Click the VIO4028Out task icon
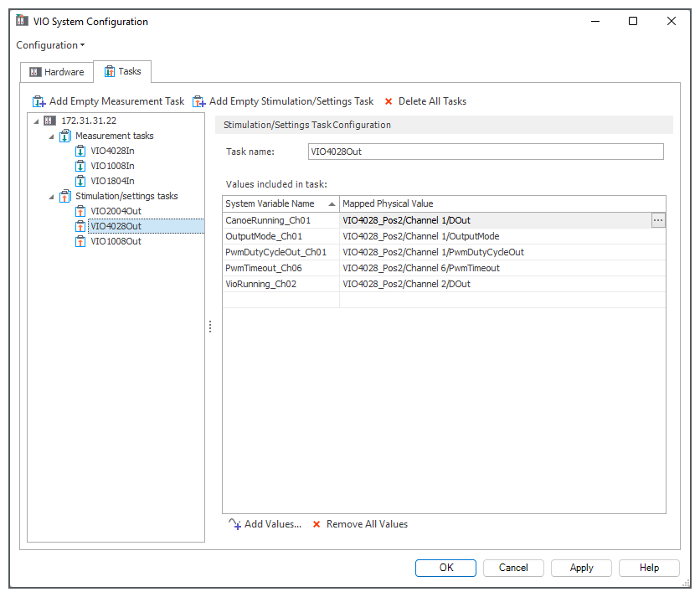 80,226
